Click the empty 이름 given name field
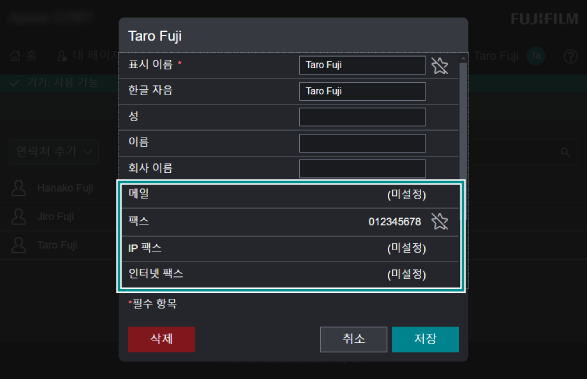587x379 pixels. (362, 143)
